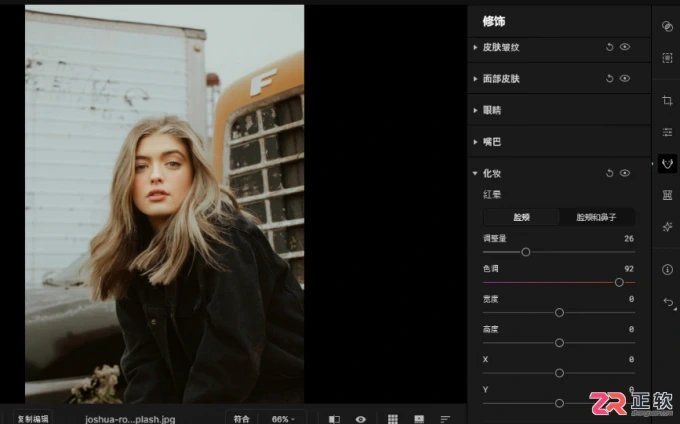The image size is (680, 424).
Task: Click the 调整量 value 26
Action: coord(629,238)
